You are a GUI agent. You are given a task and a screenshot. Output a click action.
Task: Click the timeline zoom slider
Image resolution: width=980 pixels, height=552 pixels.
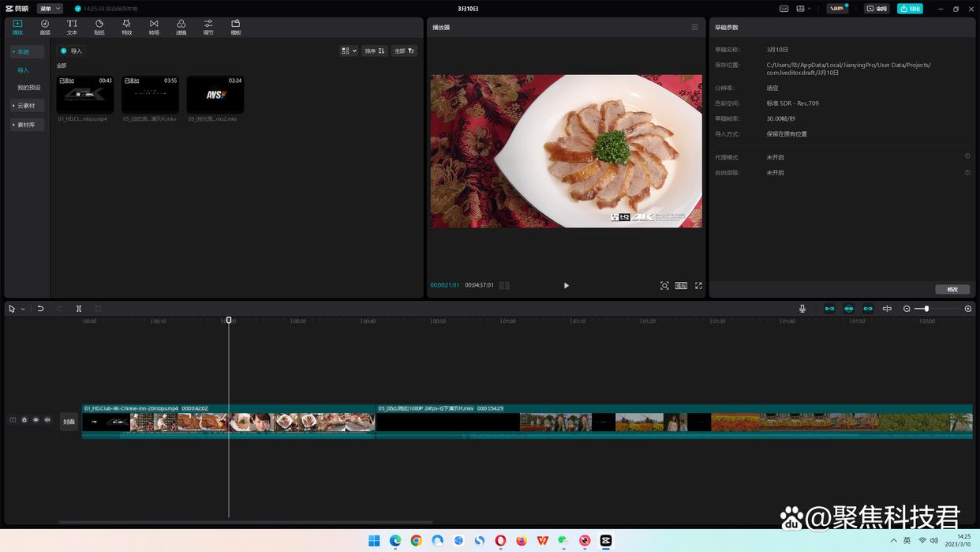(927, 309)
